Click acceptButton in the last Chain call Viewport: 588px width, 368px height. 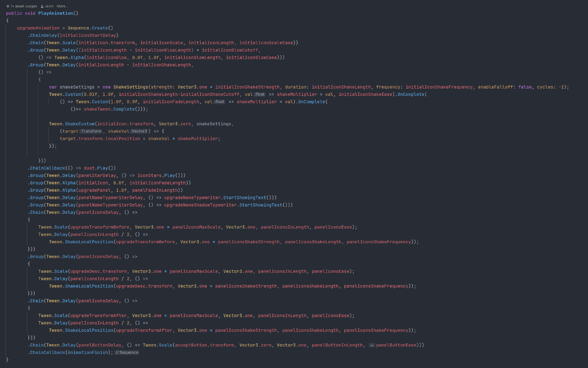click(191, 345)
